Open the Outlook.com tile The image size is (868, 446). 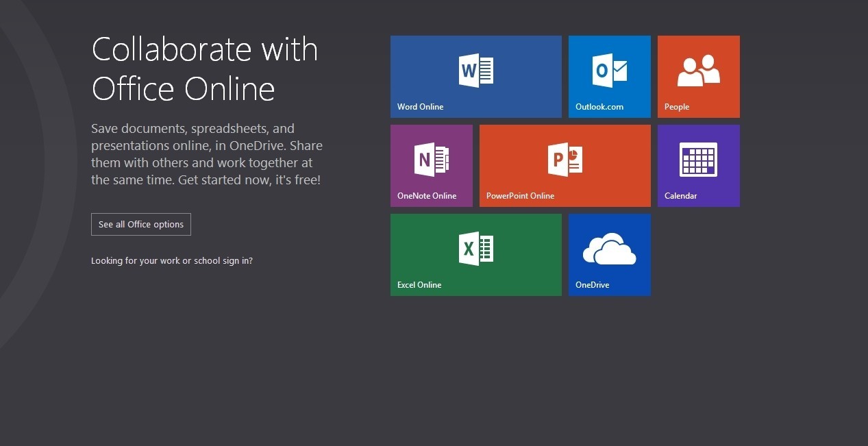point(609,76)
